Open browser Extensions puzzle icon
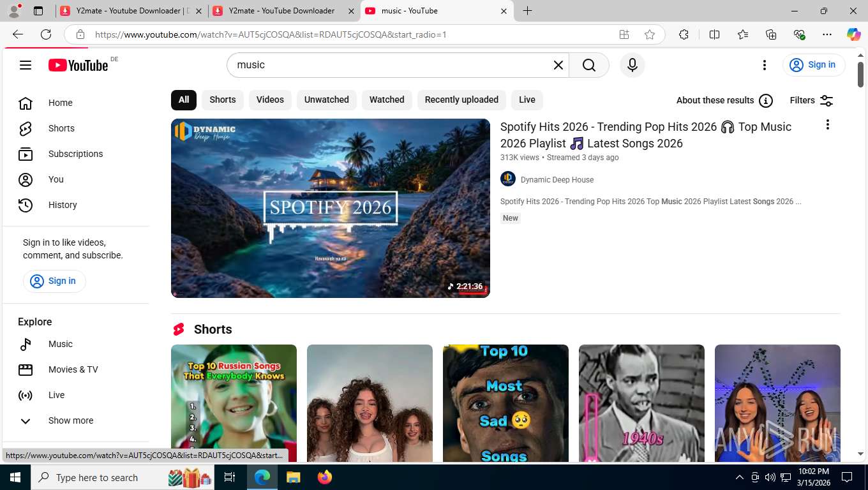Screen dimensions: 868x490 [684, 34]
